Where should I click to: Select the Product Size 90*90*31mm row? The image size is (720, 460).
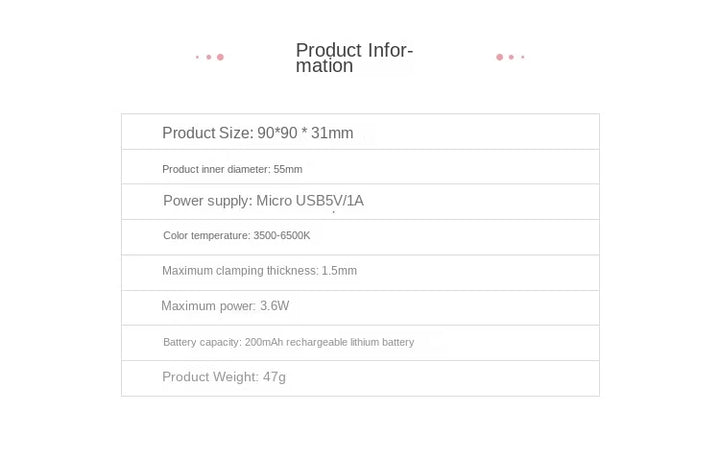click(x=360, y=132)
